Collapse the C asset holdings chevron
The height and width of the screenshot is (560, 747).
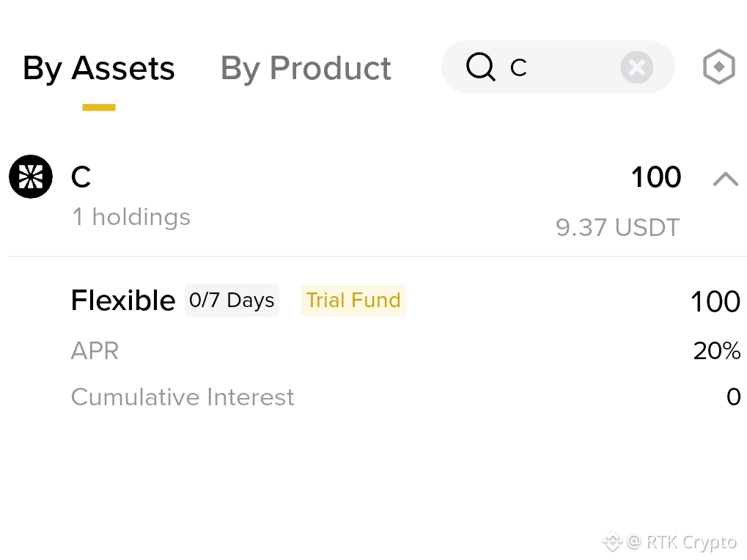tap(725, 179)
